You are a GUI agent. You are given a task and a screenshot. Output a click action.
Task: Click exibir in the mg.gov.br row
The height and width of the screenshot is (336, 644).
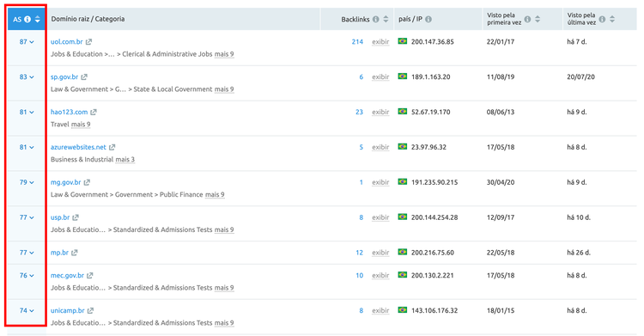pyautogui.click(x=380, y=182)
